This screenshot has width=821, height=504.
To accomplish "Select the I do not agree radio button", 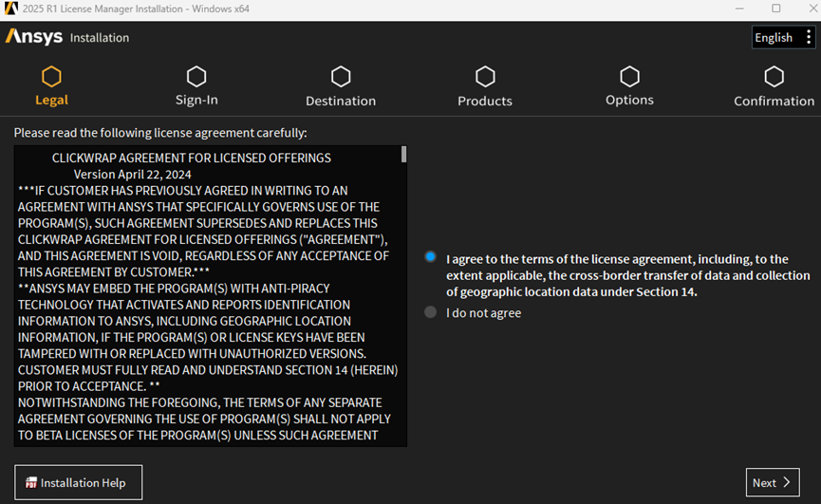I will pyautogui.click(x=430, y=312).
